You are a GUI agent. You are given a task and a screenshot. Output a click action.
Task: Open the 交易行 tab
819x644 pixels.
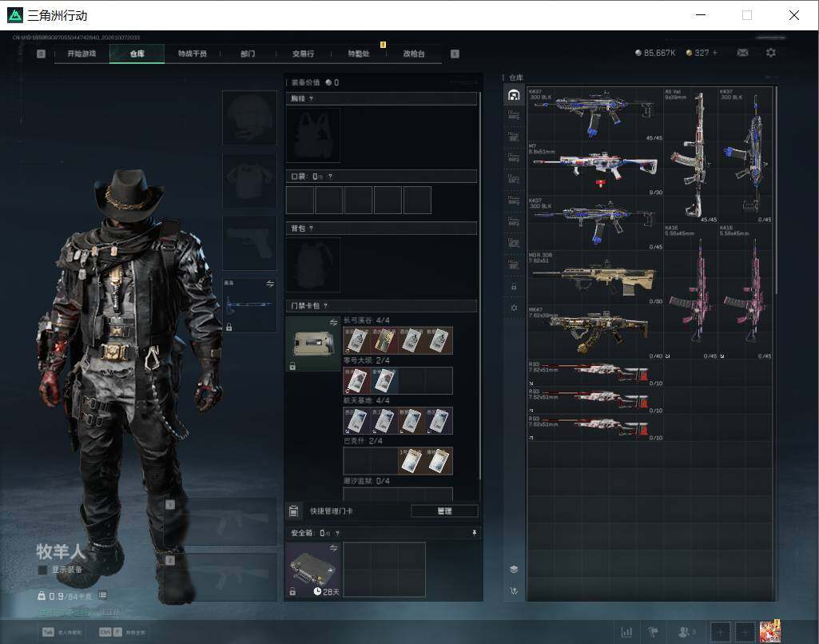(x=303, y=54)
